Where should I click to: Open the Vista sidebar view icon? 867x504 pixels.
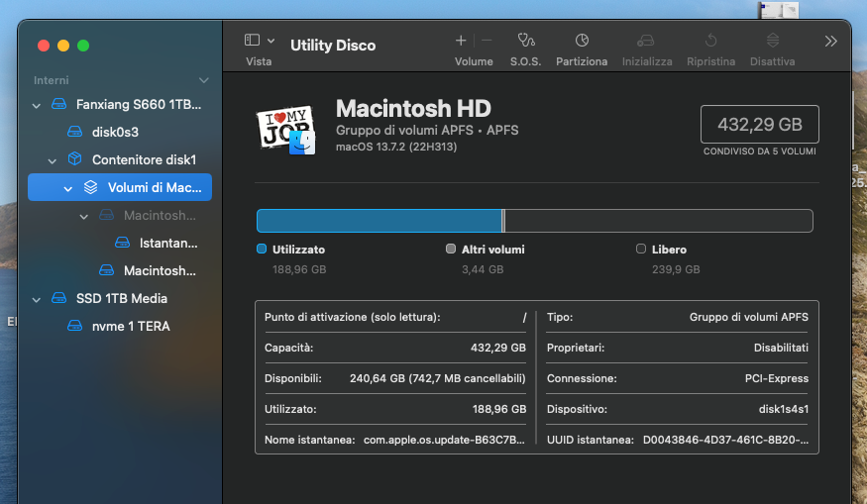[x=252, y=40]
